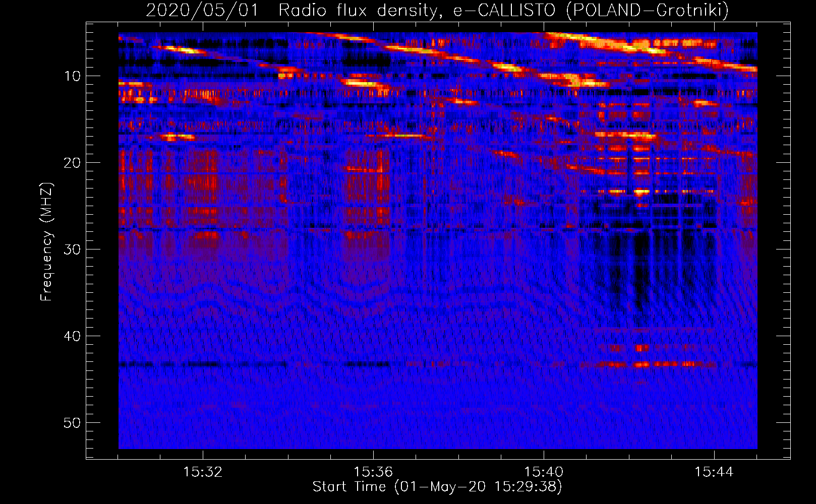Click the time tick label '15:32'

click(203, 472)
